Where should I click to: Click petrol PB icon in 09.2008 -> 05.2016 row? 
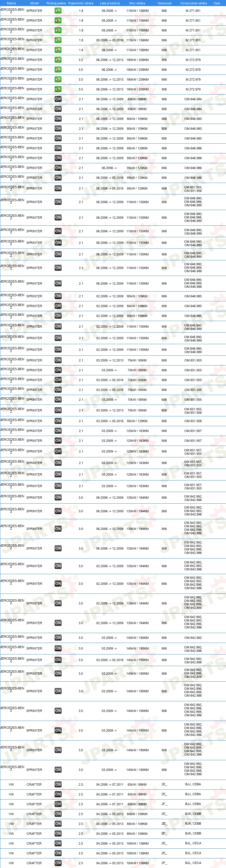[x=58, y=40]
